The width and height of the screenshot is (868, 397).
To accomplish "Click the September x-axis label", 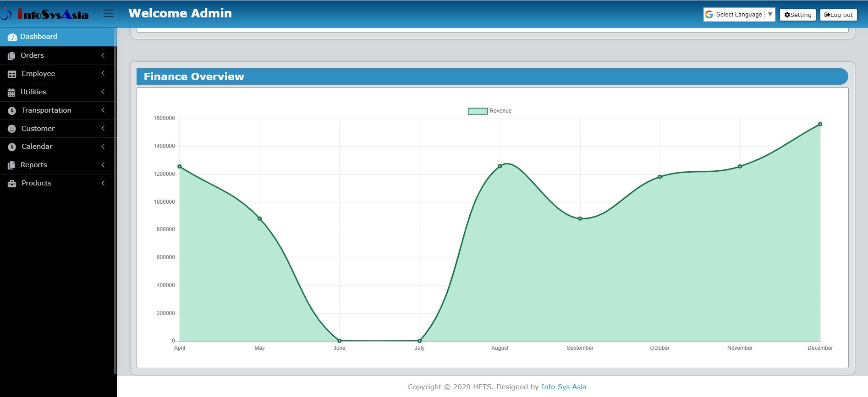I will tap(580, 348).
